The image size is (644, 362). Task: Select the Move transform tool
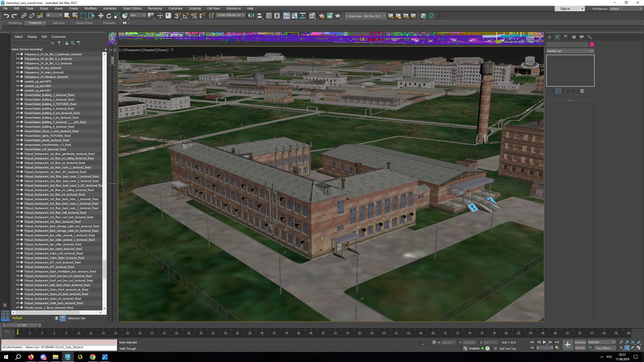(x=101, y=16)
